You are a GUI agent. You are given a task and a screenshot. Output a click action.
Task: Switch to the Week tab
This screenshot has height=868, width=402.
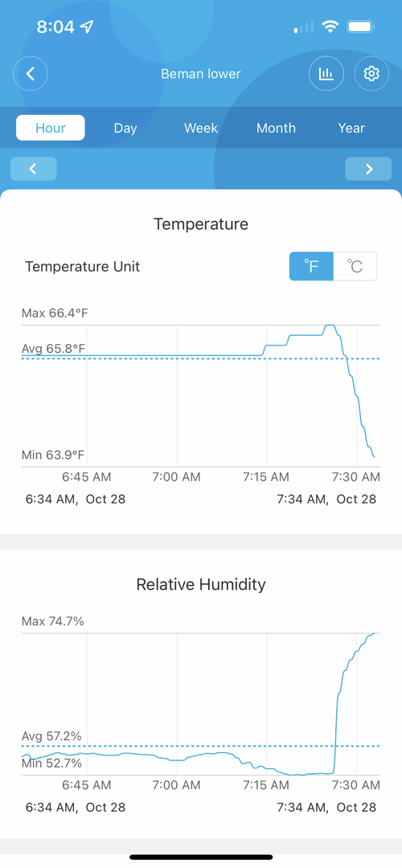201,128
